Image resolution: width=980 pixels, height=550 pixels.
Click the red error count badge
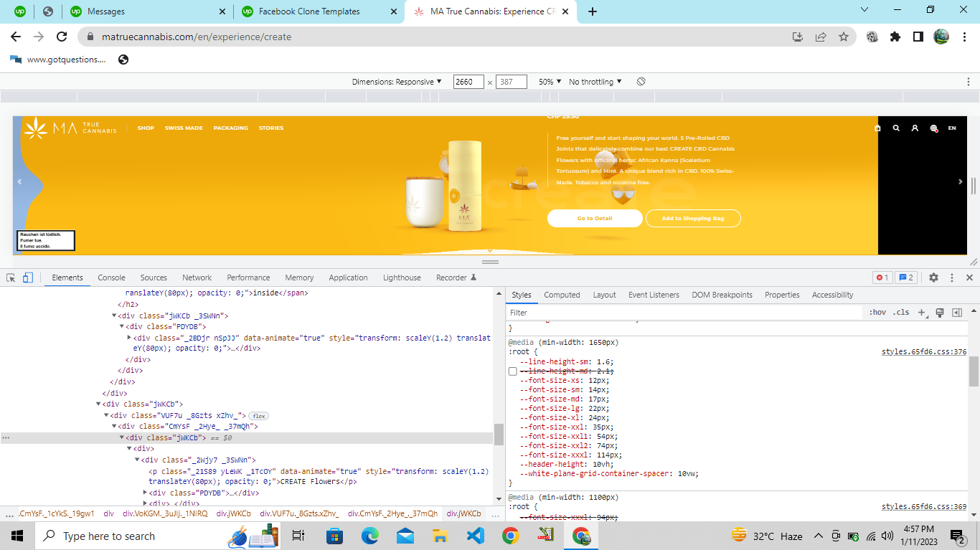(x=882, y=278)
